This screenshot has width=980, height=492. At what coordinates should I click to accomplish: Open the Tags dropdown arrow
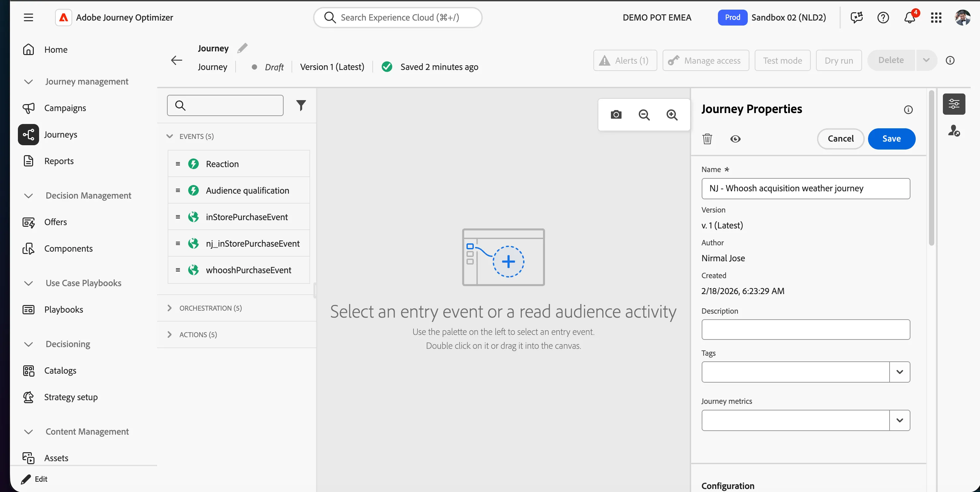pos(899,372)
